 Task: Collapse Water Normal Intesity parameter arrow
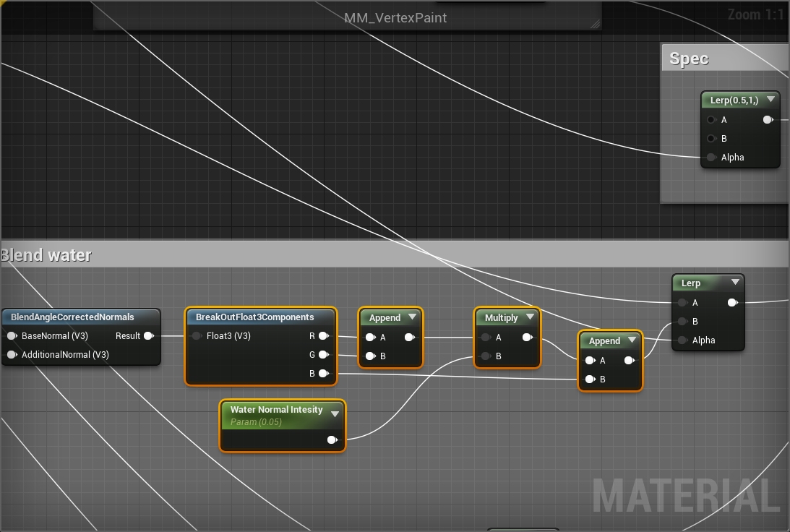pos(335,414)
